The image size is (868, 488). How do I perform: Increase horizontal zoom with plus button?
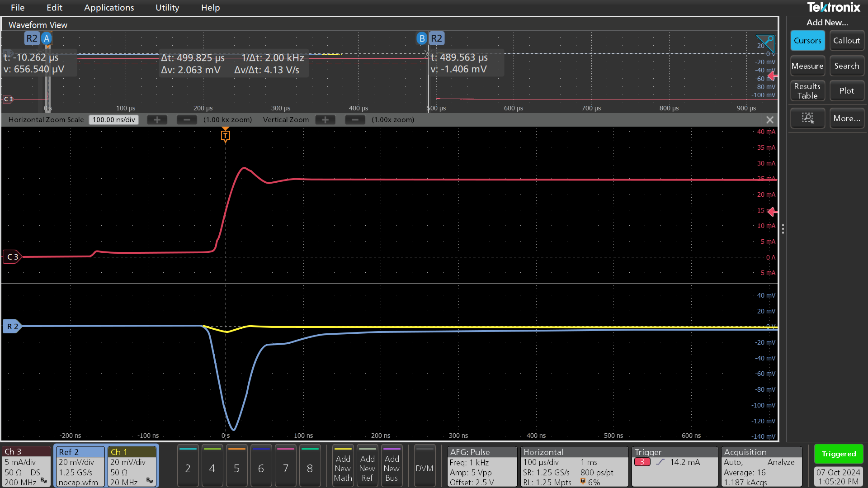pyautogui.click(x=157, y=120)
